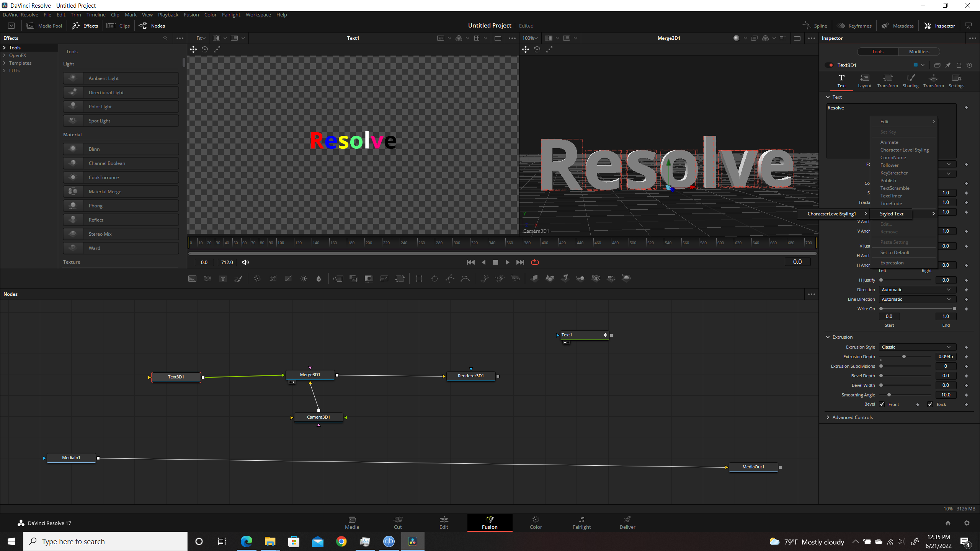Add a Blur node from the toolbar

318,279
